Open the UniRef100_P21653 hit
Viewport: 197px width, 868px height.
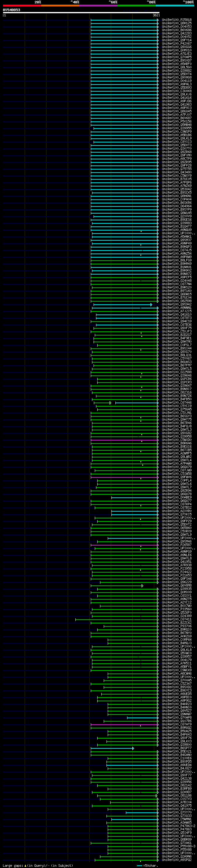[176, 575]
